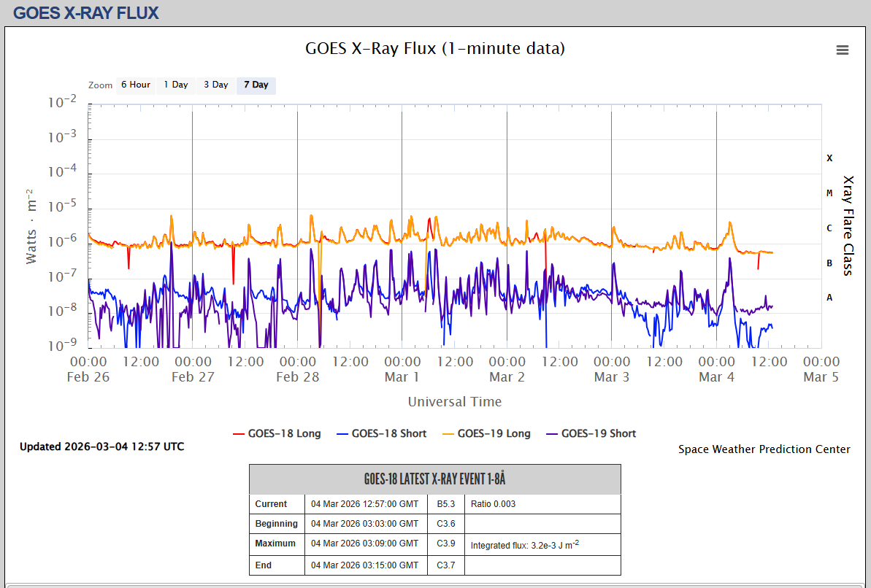Click the purple GOES-19 Short legend line
The image size is (871, 588).
[x=551, y=434]
